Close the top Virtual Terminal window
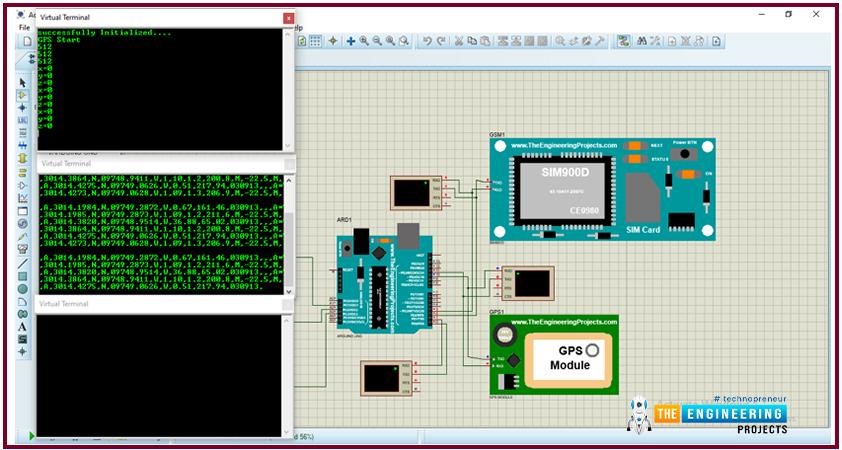 [288, 18]
